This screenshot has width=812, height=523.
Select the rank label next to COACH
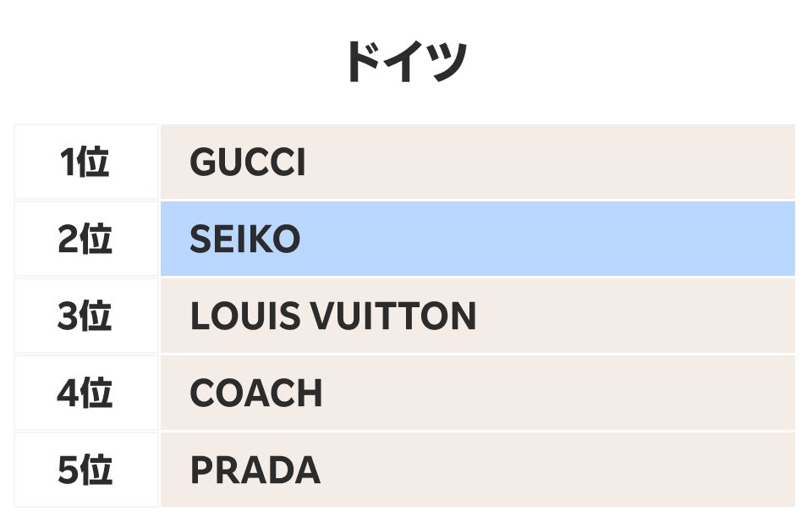click(x=85, y=394)
